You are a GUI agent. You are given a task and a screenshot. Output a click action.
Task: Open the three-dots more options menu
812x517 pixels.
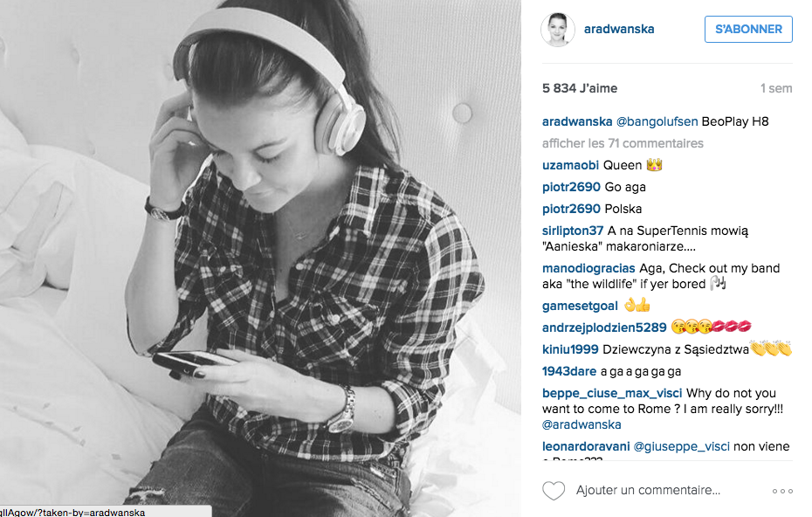[782, 491]
